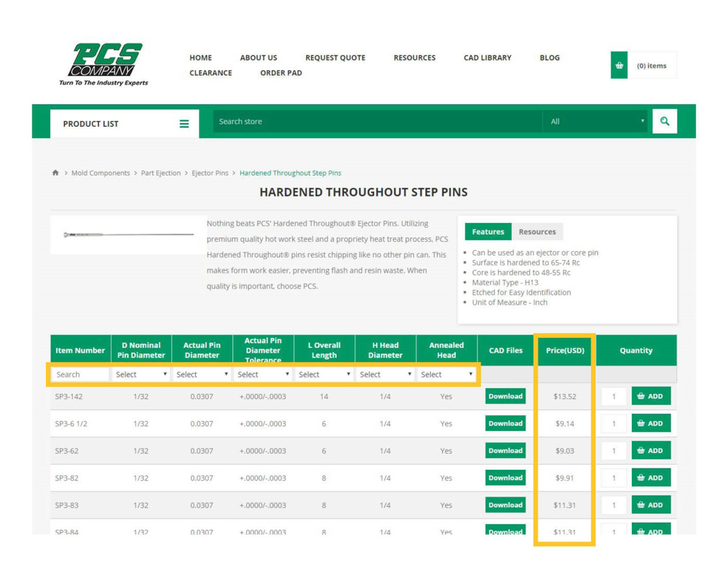Select the Features tab
Image resolution: width=728 pixels, height=563 pixels.
point(488,232)
